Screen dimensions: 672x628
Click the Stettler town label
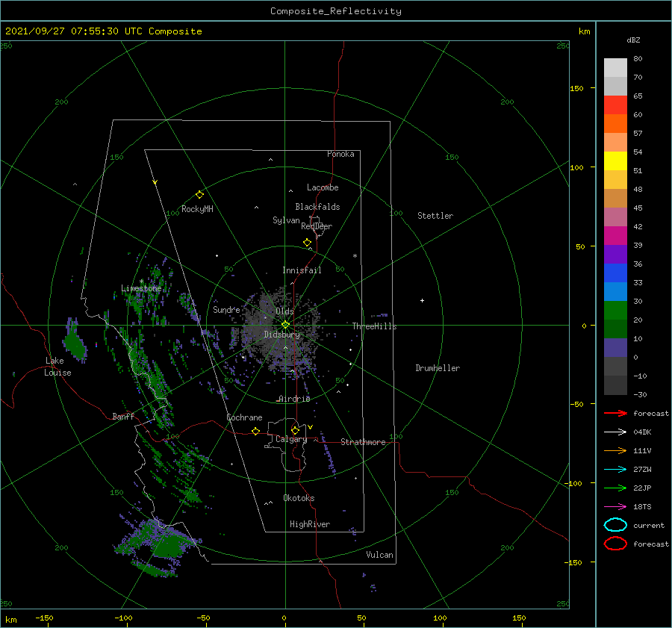point(435,216)
